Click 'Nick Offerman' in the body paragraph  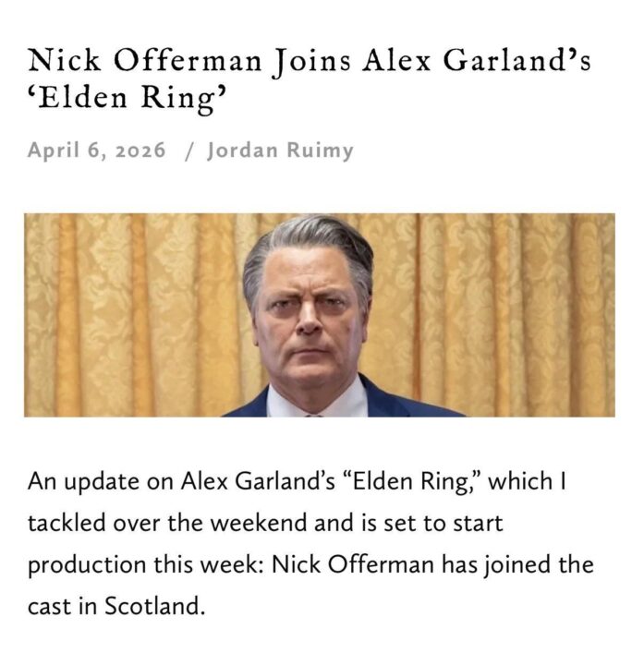tap(353, 564)
